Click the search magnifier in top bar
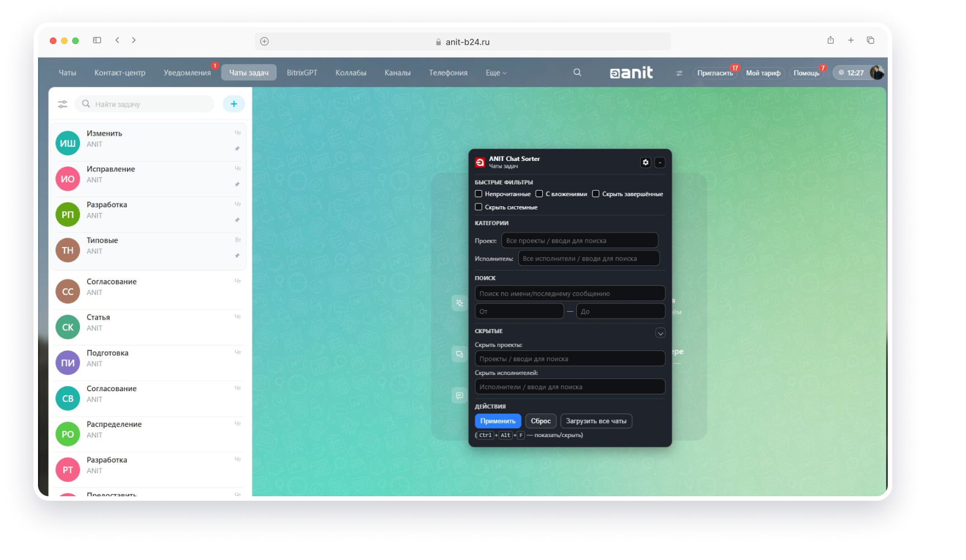 577,73
